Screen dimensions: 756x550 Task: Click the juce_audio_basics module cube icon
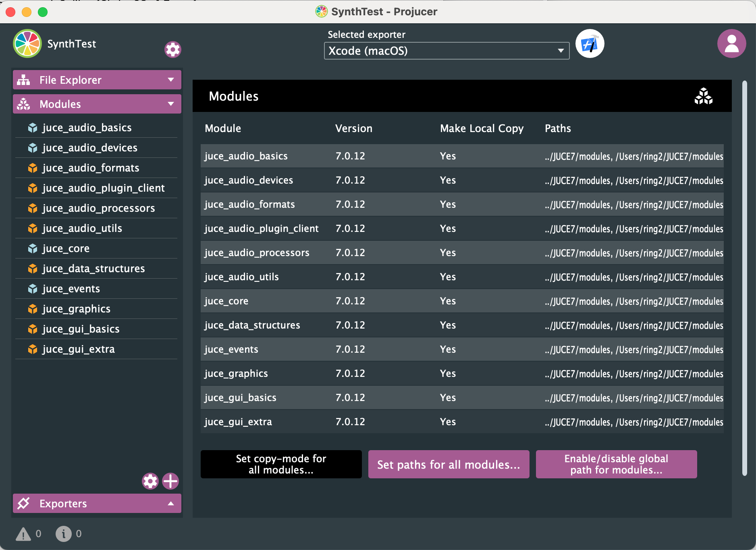click(x=33, y=128)
